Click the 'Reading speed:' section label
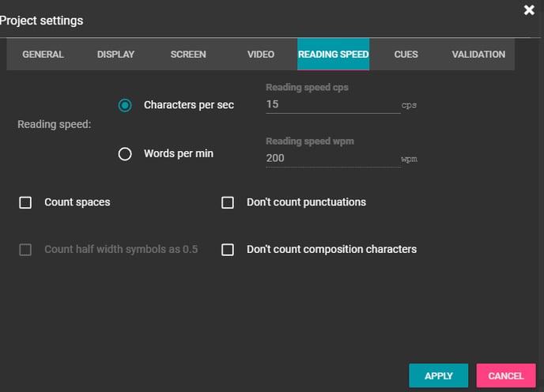The width and height of the screenshot is (544, 392). coord(54,124)
